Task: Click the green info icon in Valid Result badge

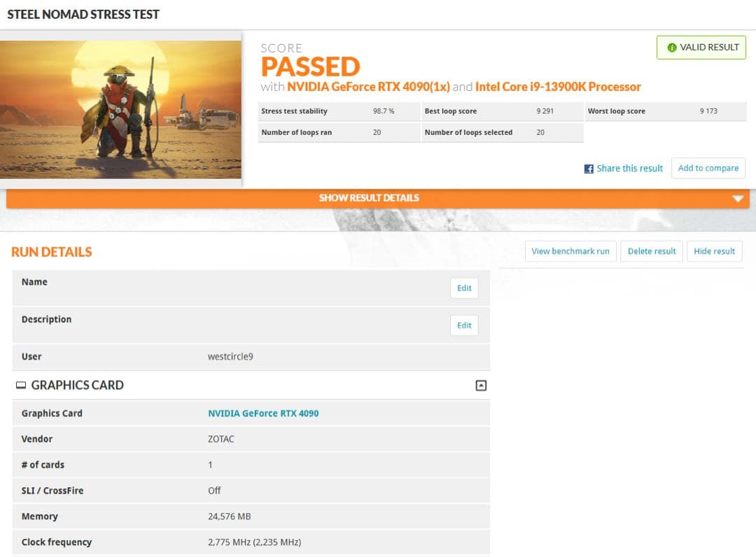Action: (672, 48)
